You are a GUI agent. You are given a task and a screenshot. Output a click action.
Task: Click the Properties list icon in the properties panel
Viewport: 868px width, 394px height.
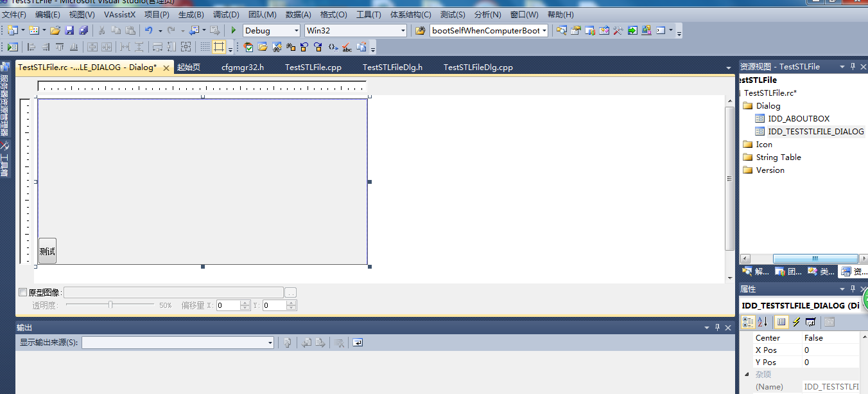click(781, 322)
